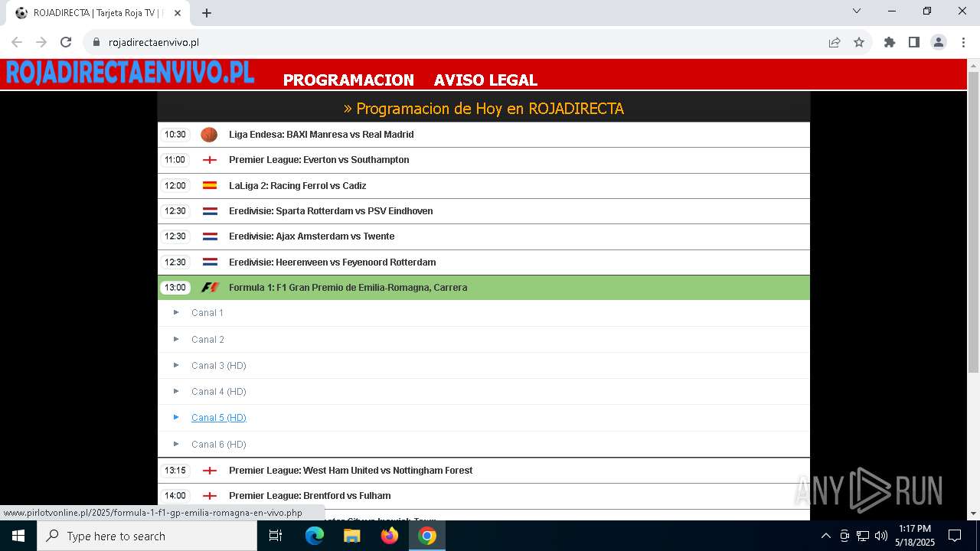Open the volume control in tray
Viewport: 980px width, 551px height.
click(x=881, y=536)
